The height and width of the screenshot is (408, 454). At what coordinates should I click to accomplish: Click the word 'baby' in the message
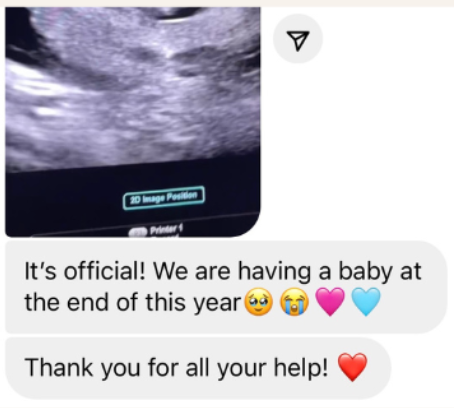366,272
